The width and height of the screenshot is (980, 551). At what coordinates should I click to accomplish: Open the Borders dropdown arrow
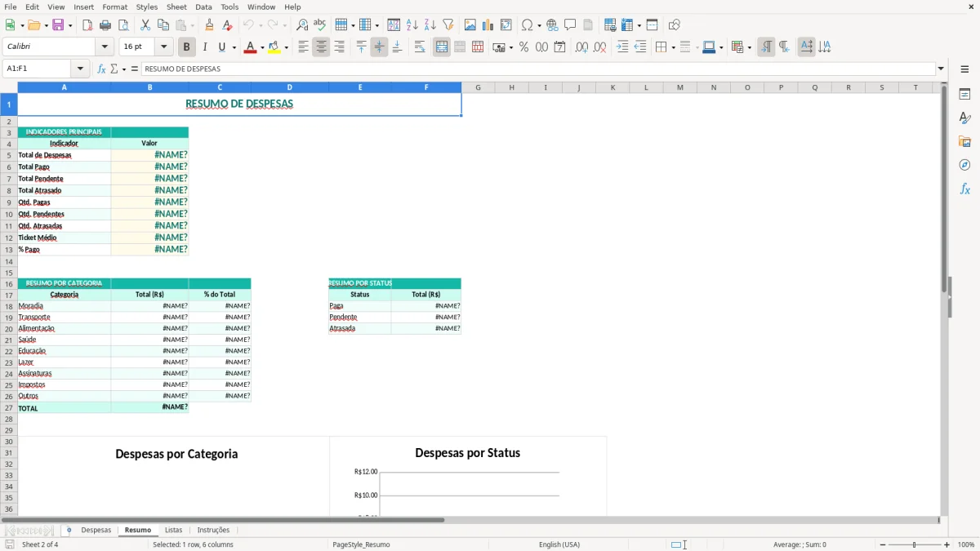point(673,47)
